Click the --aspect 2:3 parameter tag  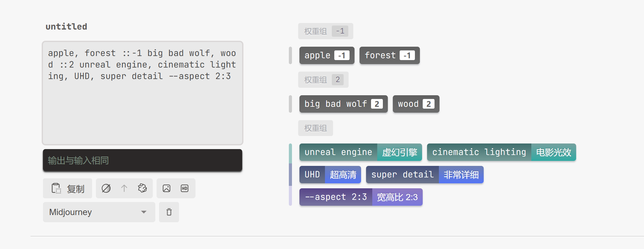(x=360, y=197)
